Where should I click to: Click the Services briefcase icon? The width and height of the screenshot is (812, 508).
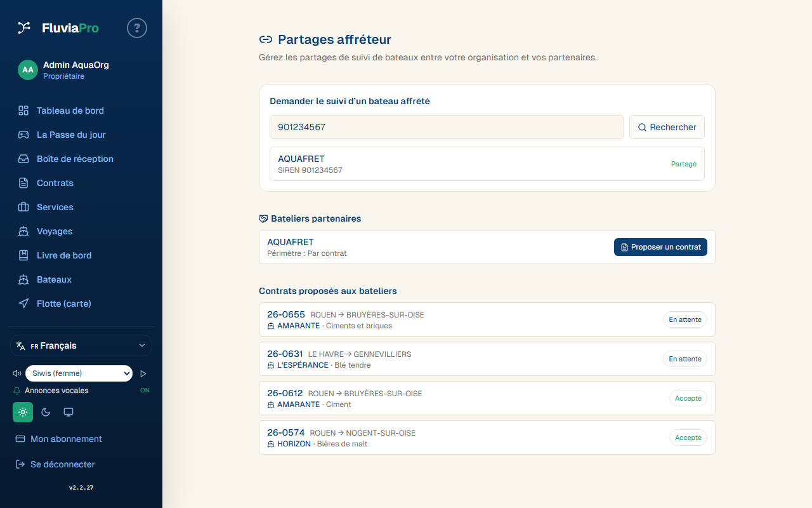pyautogui.click(x=23, y=207)
